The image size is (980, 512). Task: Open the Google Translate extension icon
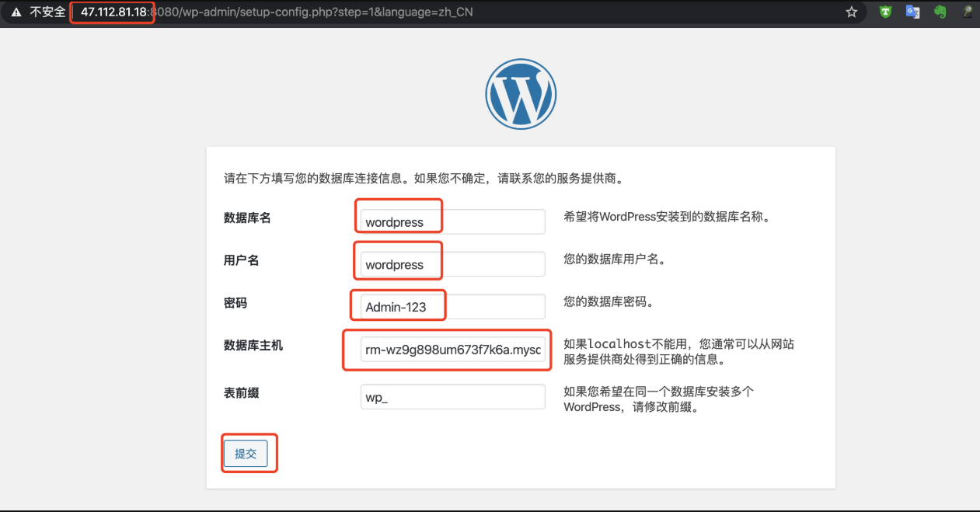(913, 12)
